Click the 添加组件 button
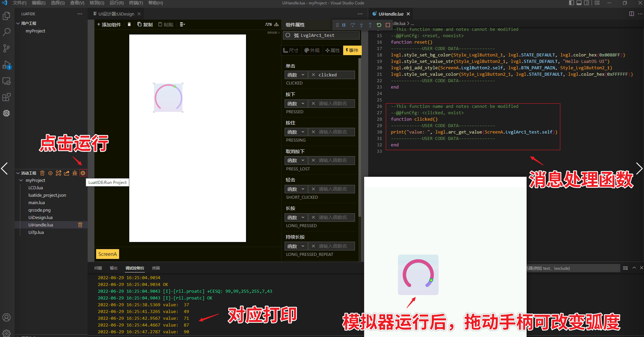Screen dimensions: 644x337 (x=109, y=24)
